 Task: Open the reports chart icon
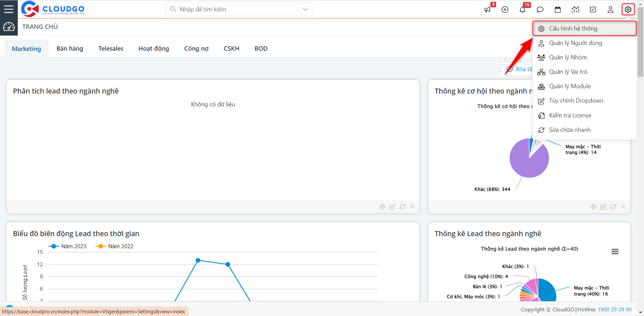[575, 9]
